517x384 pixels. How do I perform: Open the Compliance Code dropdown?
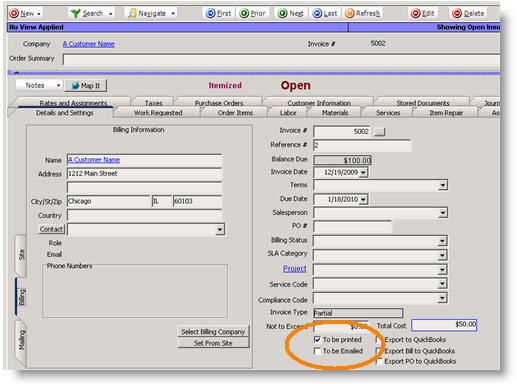[443, 298]
